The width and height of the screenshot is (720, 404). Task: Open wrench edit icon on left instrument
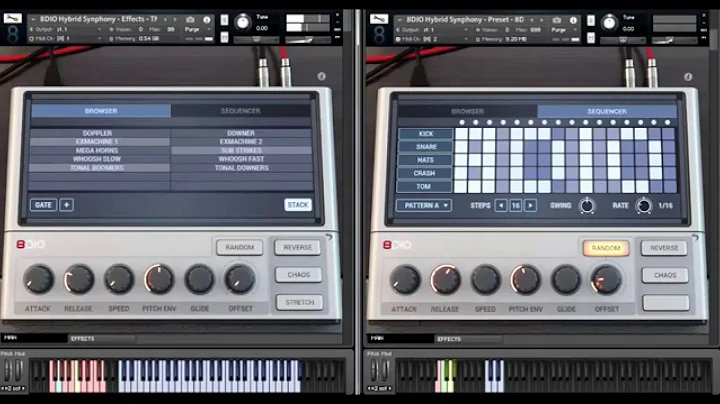pyautogui.click(x=12, y=19)
